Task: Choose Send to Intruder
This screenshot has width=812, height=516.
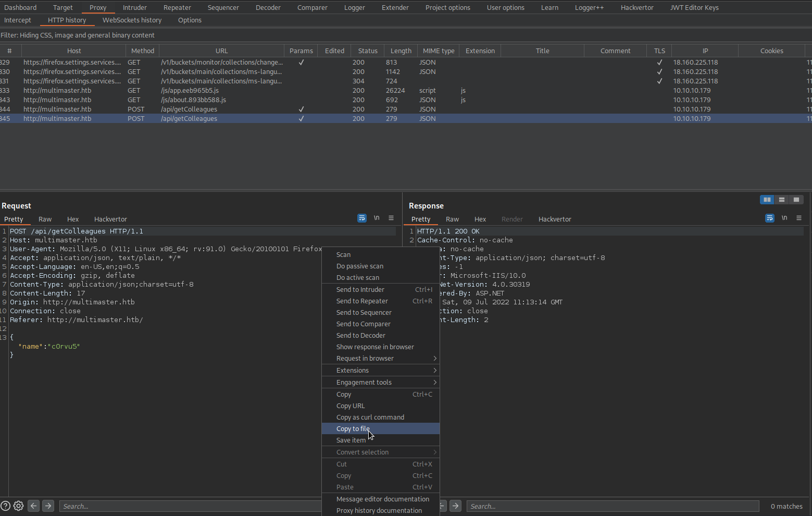Action: (x=381, y=290)
